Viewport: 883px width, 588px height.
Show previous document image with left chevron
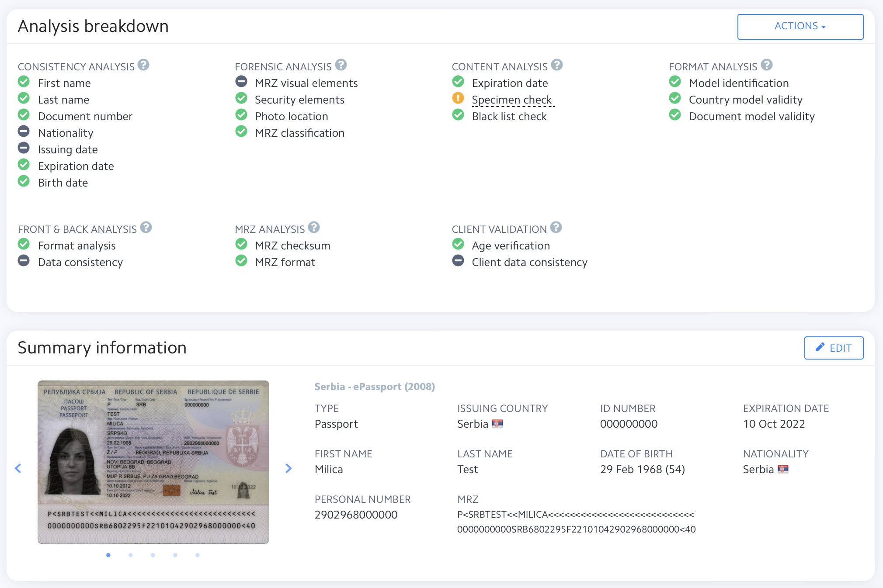click(x=18, y=468)
